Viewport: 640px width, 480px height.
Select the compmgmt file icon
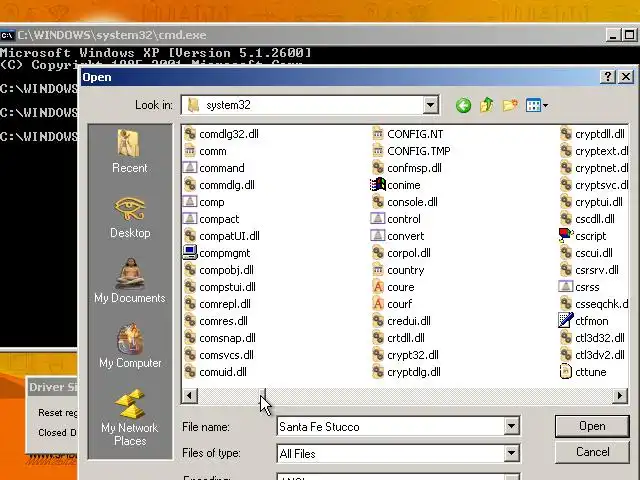pos(190,253)
